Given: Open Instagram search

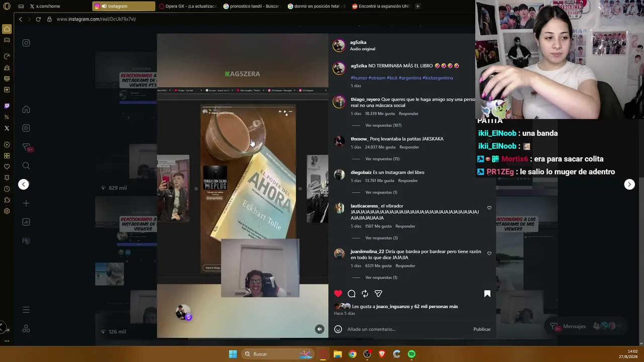Looking at the screenshot, I should pos(26,166).
